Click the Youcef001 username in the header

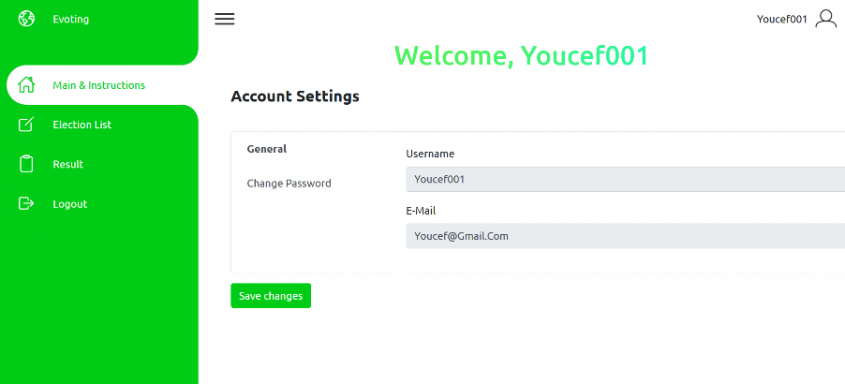click(x=782, y=19)
